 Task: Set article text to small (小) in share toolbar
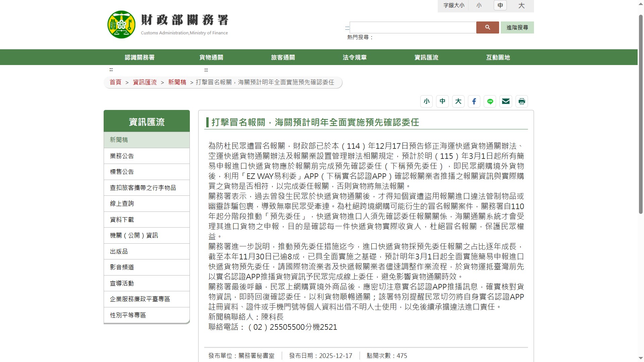426,101
